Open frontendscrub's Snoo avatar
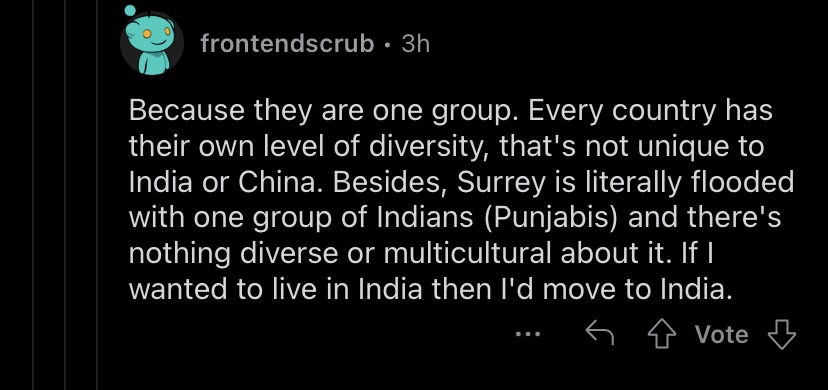This screenshot has height=390, width=828. [x=152, y=43]
